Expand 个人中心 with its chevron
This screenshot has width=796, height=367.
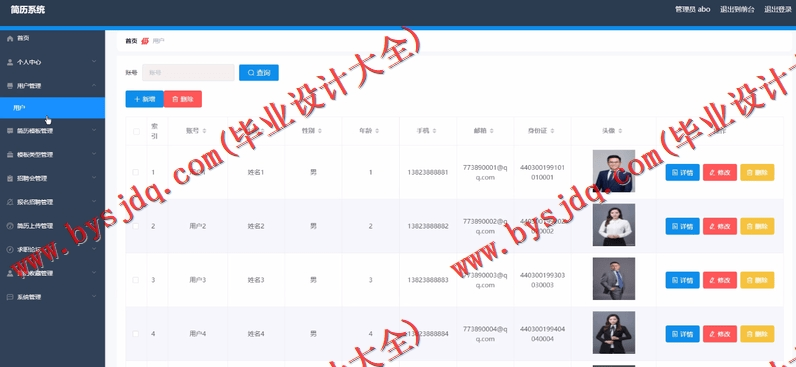94,62
